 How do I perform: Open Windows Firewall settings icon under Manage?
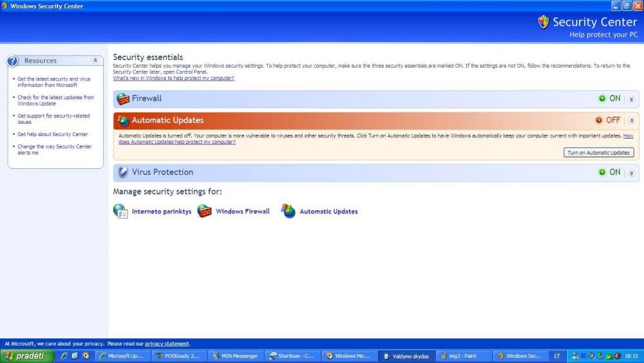(204, 211)
